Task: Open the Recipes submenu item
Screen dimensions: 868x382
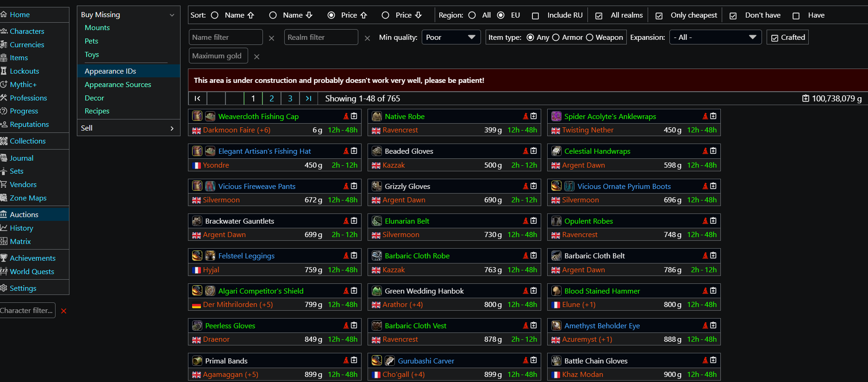Action: (x=97, y=111)
